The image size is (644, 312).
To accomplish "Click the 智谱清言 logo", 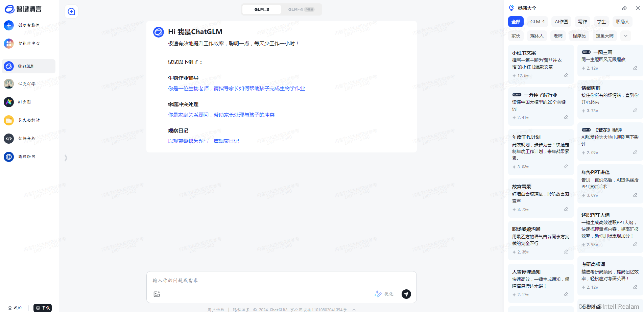I will 23,9.
